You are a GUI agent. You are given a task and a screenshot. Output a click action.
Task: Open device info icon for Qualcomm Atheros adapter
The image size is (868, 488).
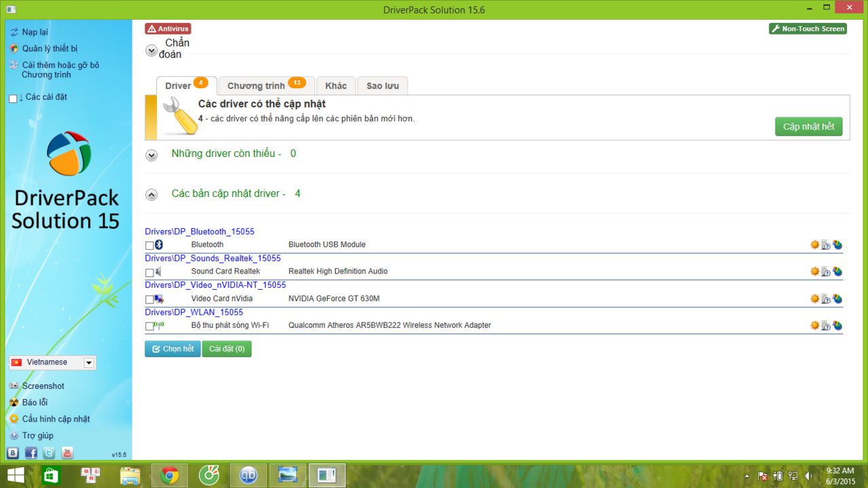pyautogui.click(x=826, y=326)
